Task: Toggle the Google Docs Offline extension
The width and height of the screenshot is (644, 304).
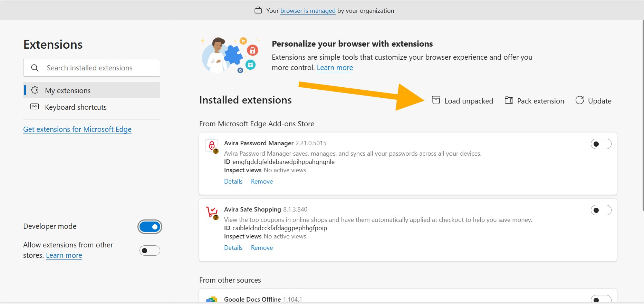Action: (x=601, y=299)
